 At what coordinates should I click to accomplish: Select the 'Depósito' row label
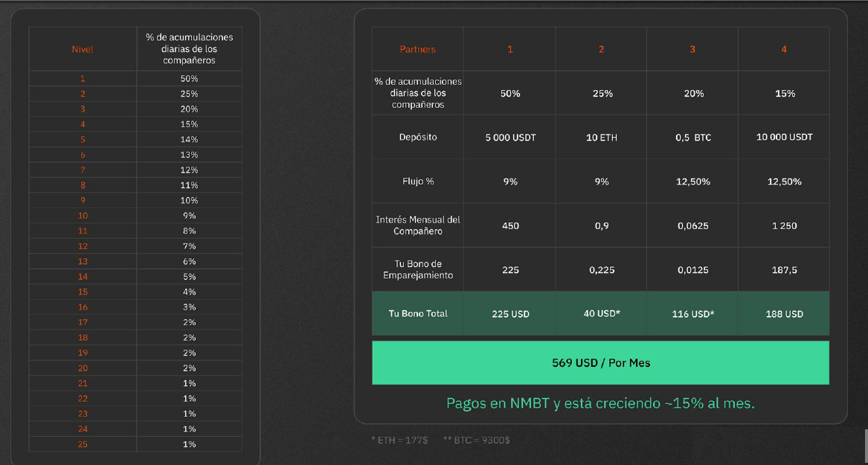click(x=418, y=137)
